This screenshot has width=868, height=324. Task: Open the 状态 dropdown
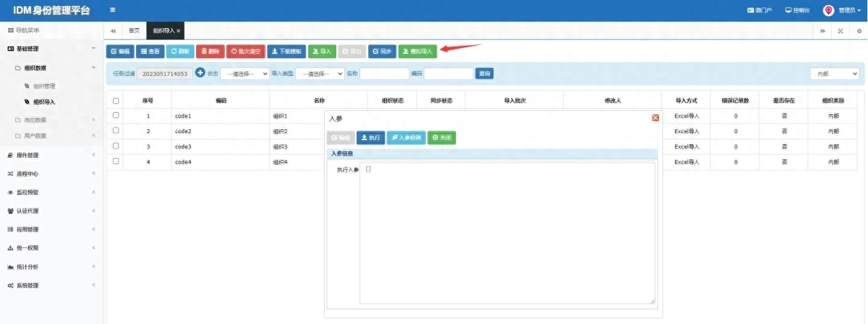pos(244,74)
